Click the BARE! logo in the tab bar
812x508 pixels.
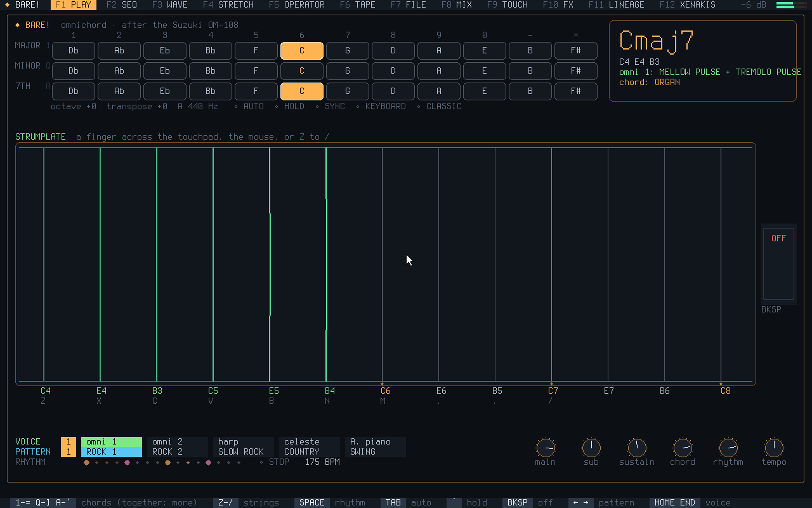point(22,4)
